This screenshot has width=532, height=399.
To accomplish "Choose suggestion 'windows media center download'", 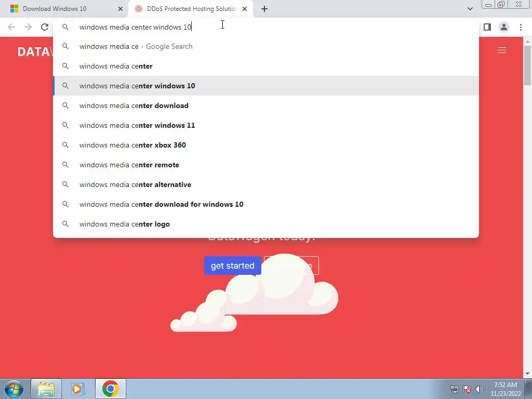I will 266,105.
